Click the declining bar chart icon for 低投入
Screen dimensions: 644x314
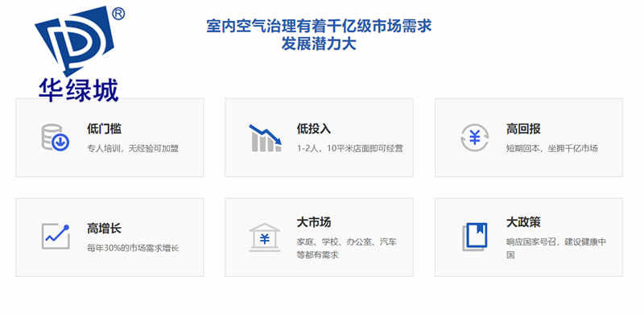pos(266,138)
